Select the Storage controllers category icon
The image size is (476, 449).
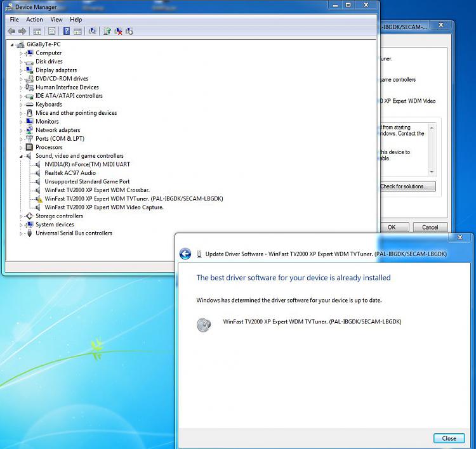(x=29, y=216)
